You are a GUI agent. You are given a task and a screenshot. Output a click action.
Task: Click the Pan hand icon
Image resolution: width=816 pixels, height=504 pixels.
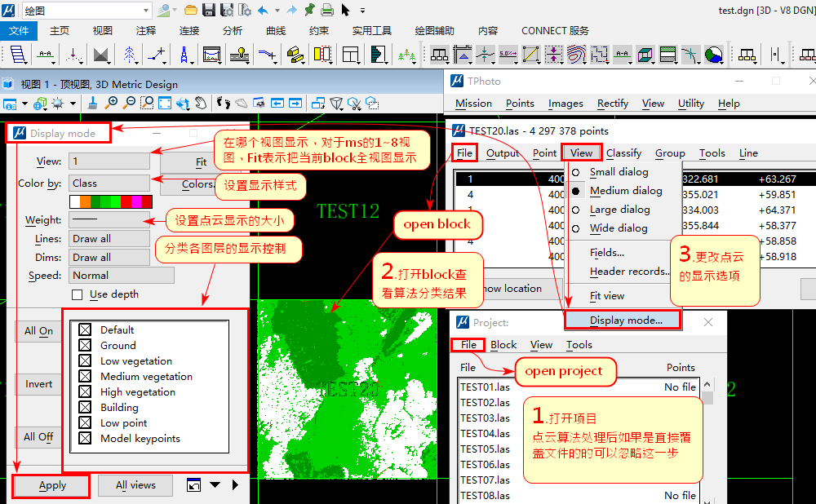point(201,103)
